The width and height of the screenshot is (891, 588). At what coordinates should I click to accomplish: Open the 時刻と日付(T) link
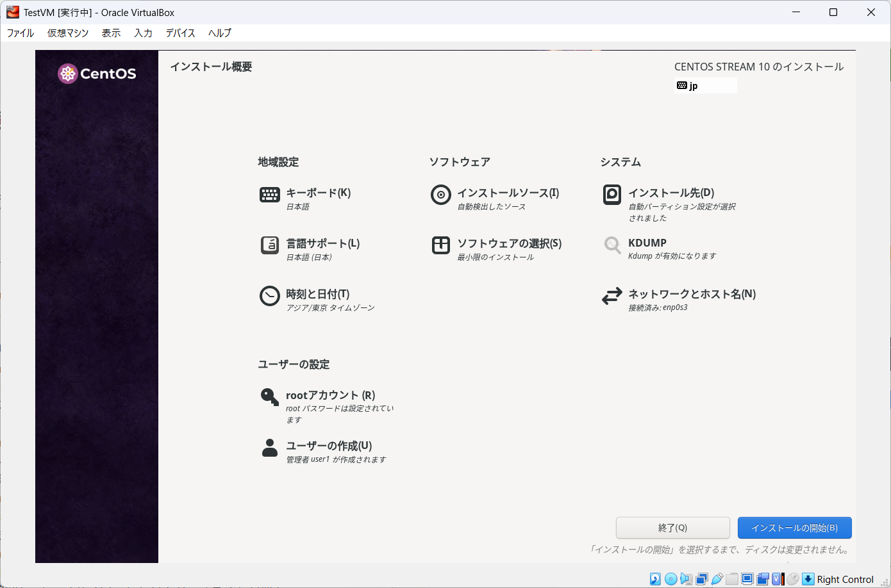pos(318,294)
